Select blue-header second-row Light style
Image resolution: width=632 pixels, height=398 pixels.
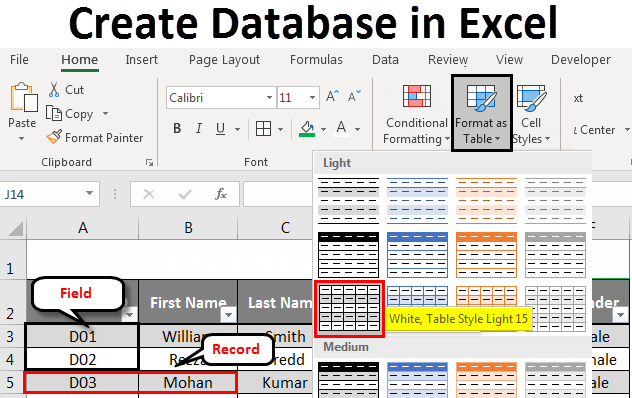point(418,255)
